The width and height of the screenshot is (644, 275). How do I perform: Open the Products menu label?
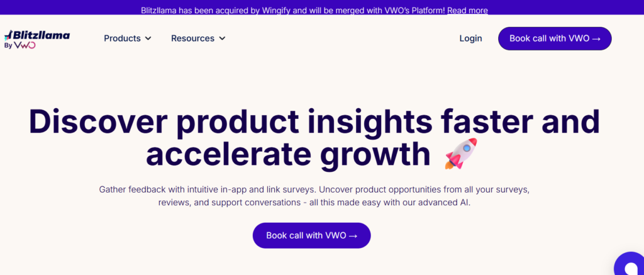click(x=122, y=38)
